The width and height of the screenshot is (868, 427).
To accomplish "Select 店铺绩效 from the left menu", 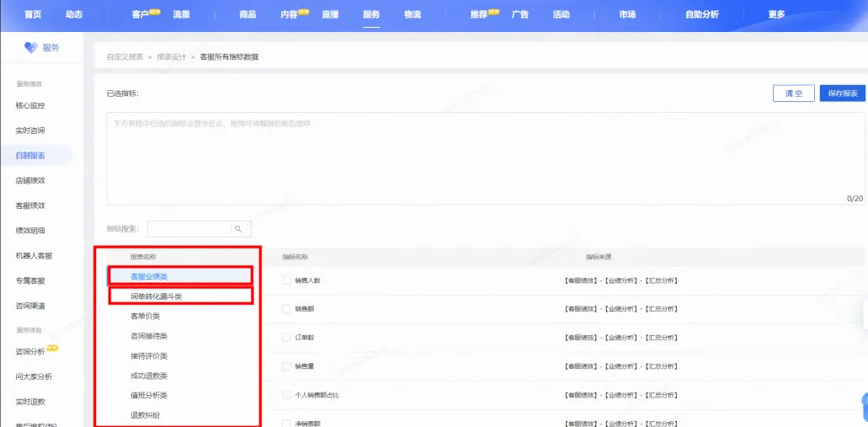I will tap(30, 180).
